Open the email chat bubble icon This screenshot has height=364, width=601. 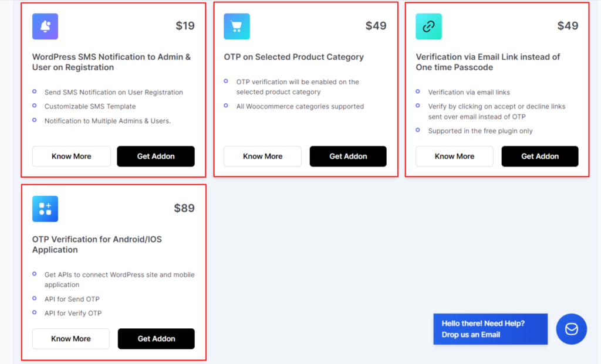point(572,329)
